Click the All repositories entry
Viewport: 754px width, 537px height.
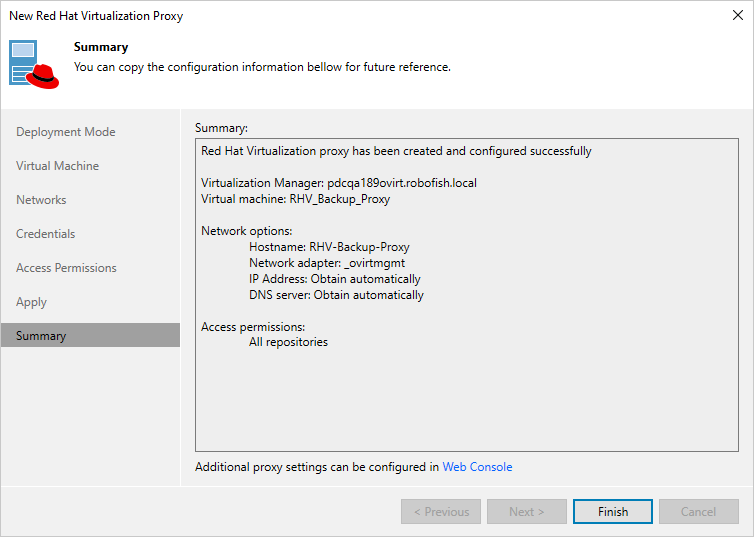point(288,342)
